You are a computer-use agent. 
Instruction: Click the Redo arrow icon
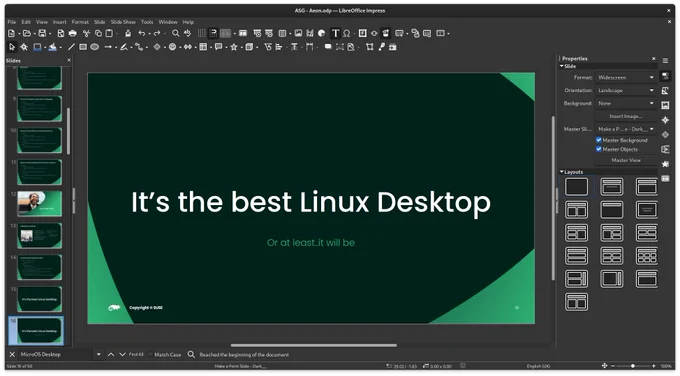pos(157,33)
